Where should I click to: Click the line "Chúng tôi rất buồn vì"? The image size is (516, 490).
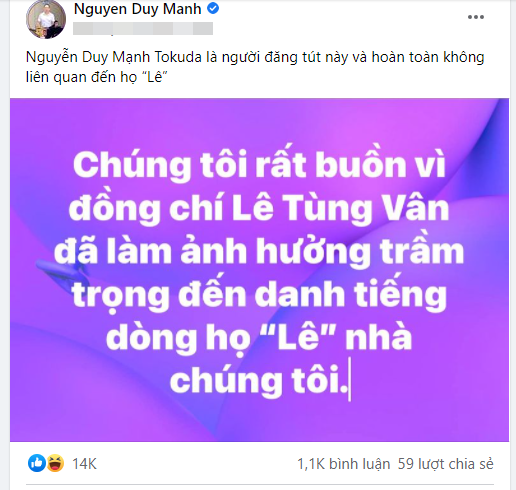[259, 164]
